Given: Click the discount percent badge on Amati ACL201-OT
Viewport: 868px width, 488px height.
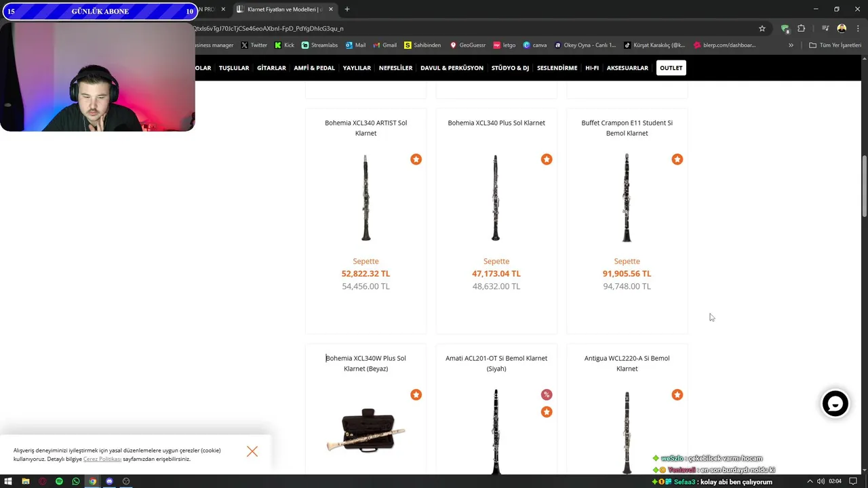Looking at the screenshot, I should pos(547,394).
